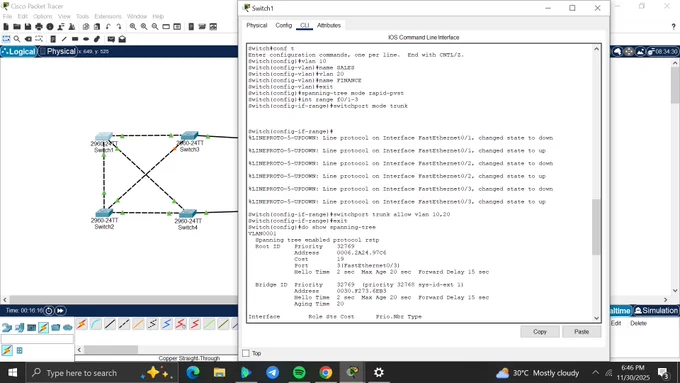Open Google Chrome from the taskbar

(x=326, y=373)
